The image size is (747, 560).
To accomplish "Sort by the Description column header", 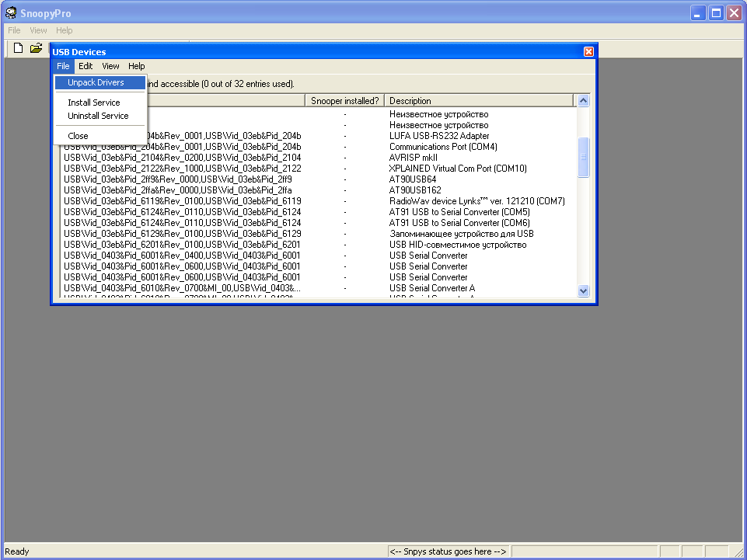I will coord(479,101).
